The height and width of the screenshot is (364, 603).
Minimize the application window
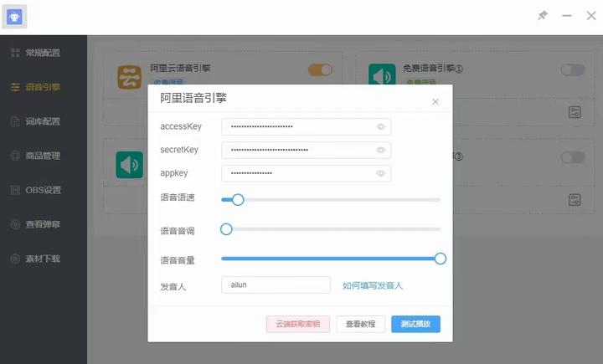coord(566,16)
